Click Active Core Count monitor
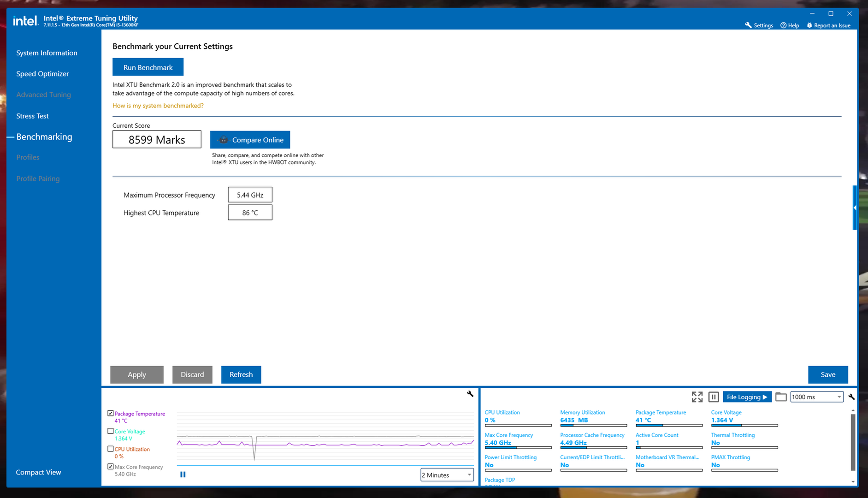The height and width of the screenshot is (498, 868). 669,440
